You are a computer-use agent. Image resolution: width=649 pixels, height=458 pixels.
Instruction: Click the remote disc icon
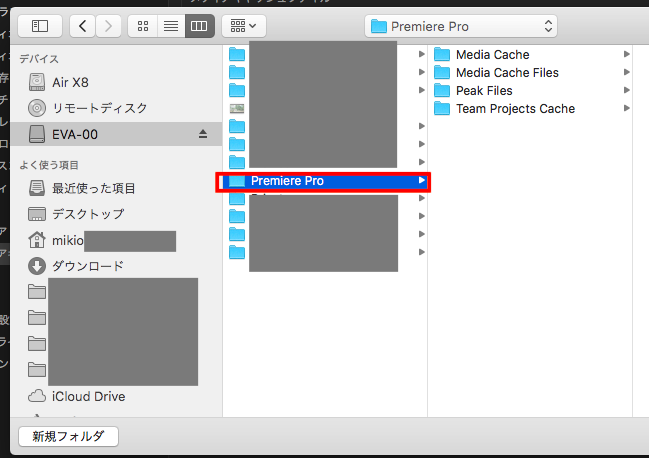pos(37,108)
